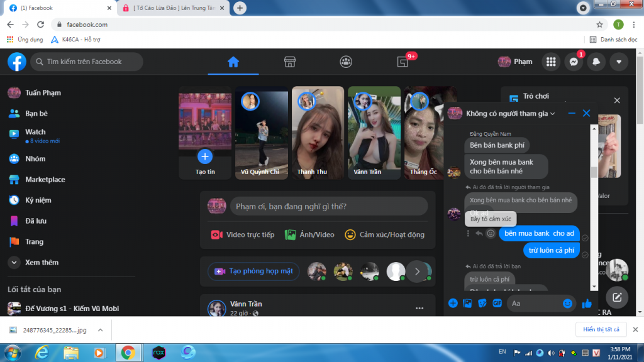Image resolution: width=644 pixels, height=362 pixels.
Task: Click the sticker icon in chat
Action: point(482,304)
